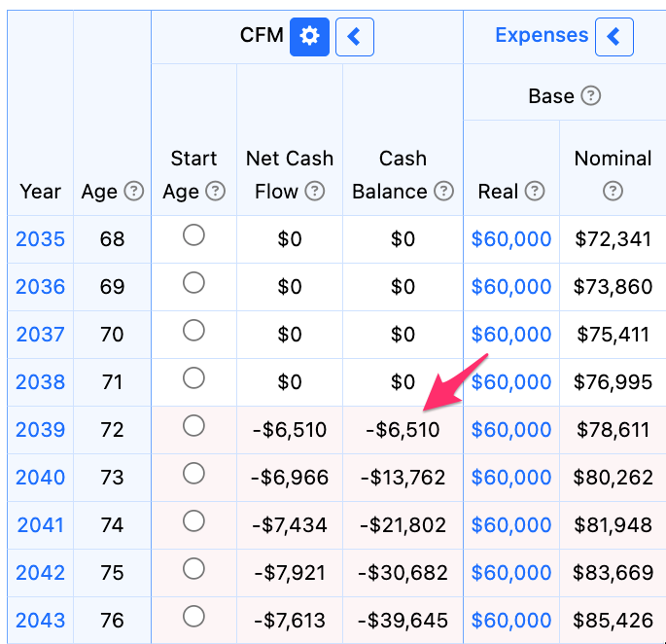Show help for Nominal column

pos(613,191)
